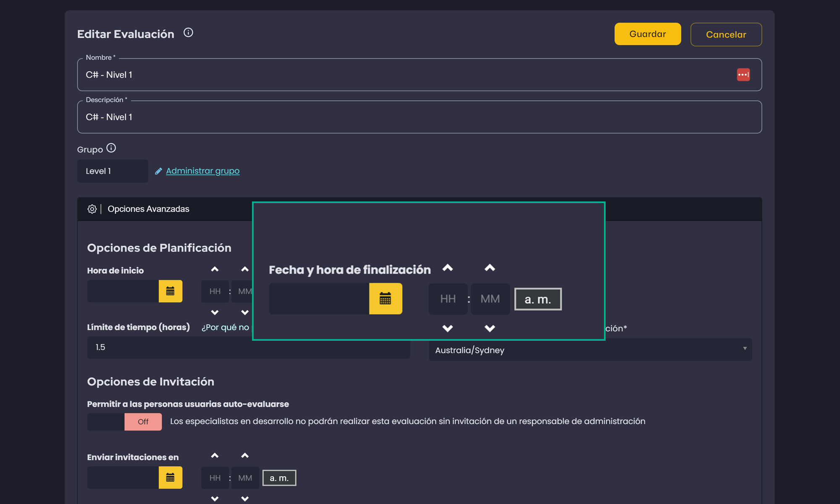
Task: Click the gear icon beside Opciones Avanzadas
Action: click(92, 209)
